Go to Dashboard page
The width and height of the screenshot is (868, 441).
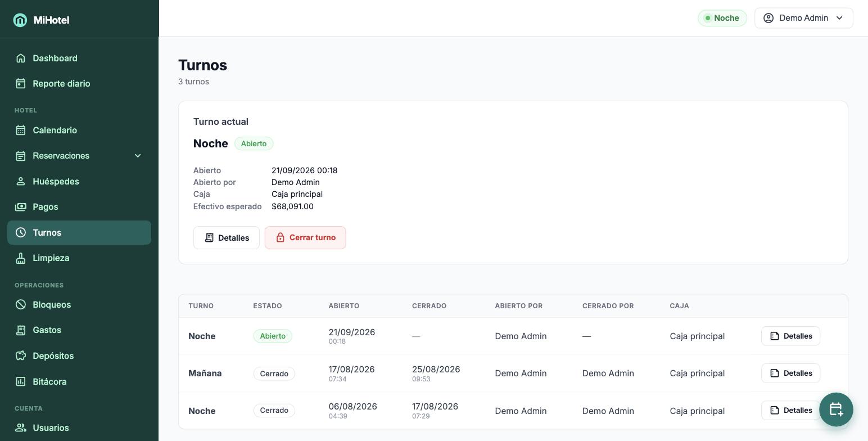79,58
